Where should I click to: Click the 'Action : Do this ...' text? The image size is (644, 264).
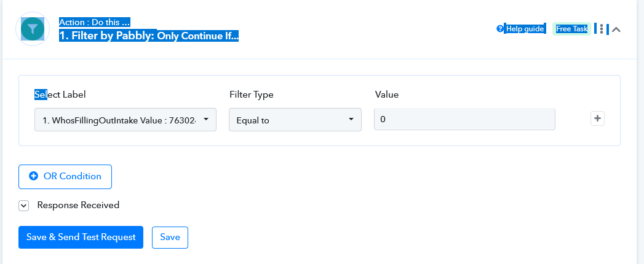pos(95,23)
